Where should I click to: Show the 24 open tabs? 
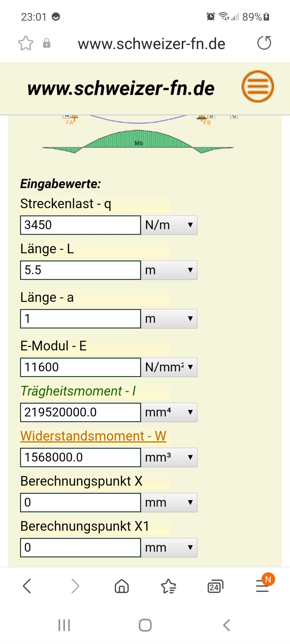(x=215, y=586)
